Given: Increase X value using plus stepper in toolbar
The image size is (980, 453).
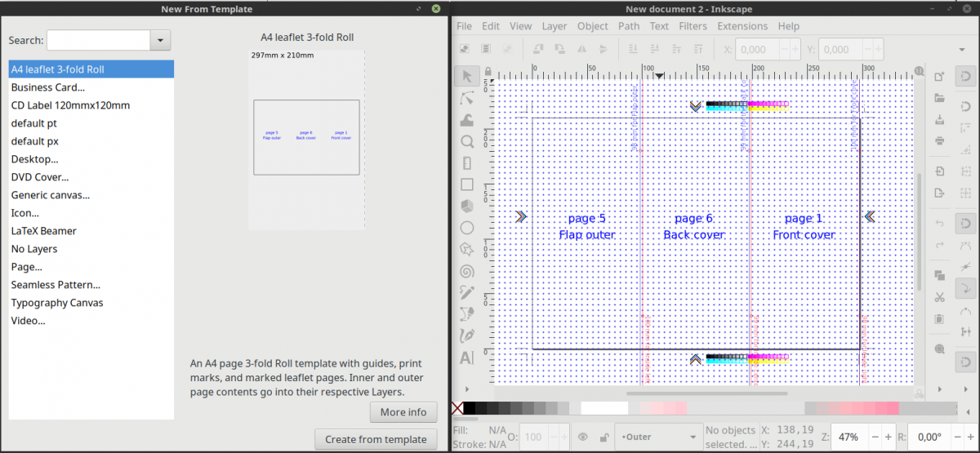Looking at the screenshot, I should coord(795,49).
